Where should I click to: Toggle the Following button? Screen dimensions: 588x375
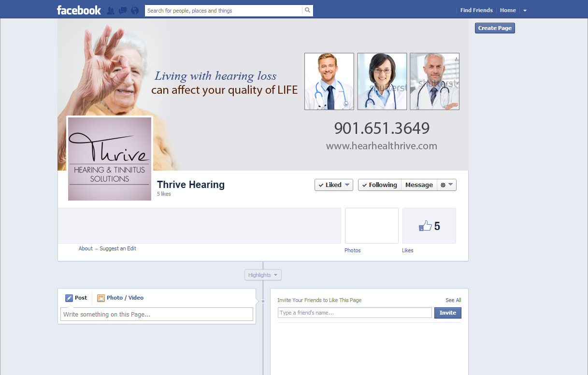pos(380,185)
